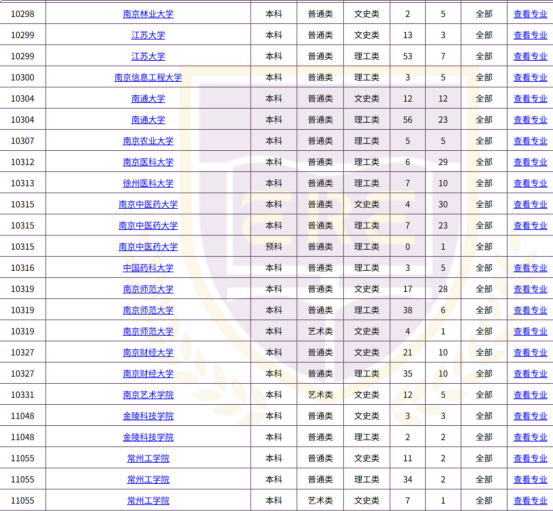Open 江苏大学 link in the 文史类 row
Viewport: 553px width, 511px height.
pyautogui.click(x=148, y=35)
